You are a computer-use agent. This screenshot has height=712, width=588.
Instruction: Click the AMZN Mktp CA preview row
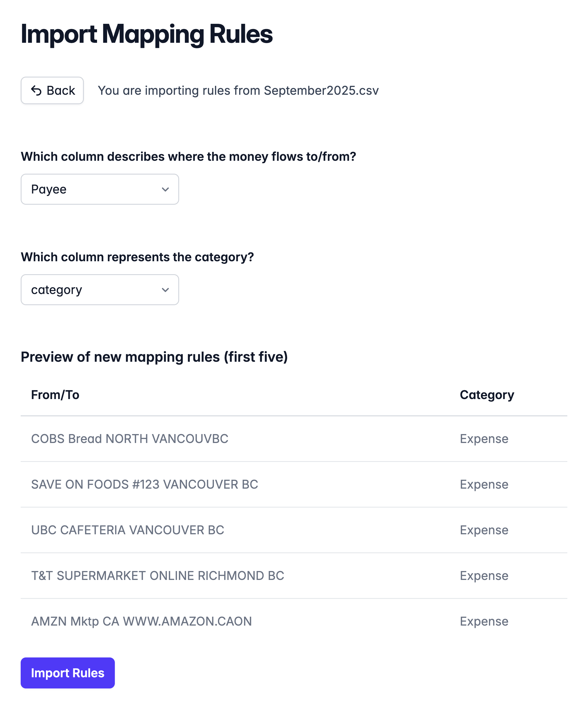(x=141, y=621)
